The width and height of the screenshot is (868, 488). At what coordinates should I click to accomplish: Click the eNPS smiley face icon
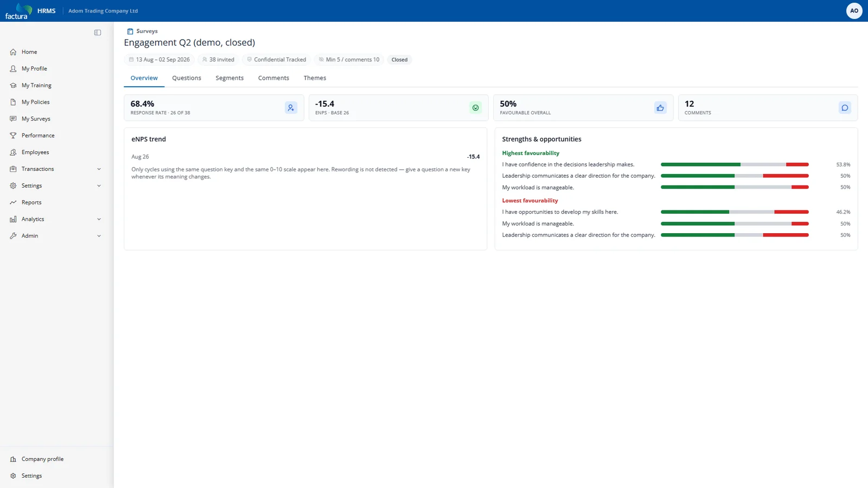tap(476, 108)
